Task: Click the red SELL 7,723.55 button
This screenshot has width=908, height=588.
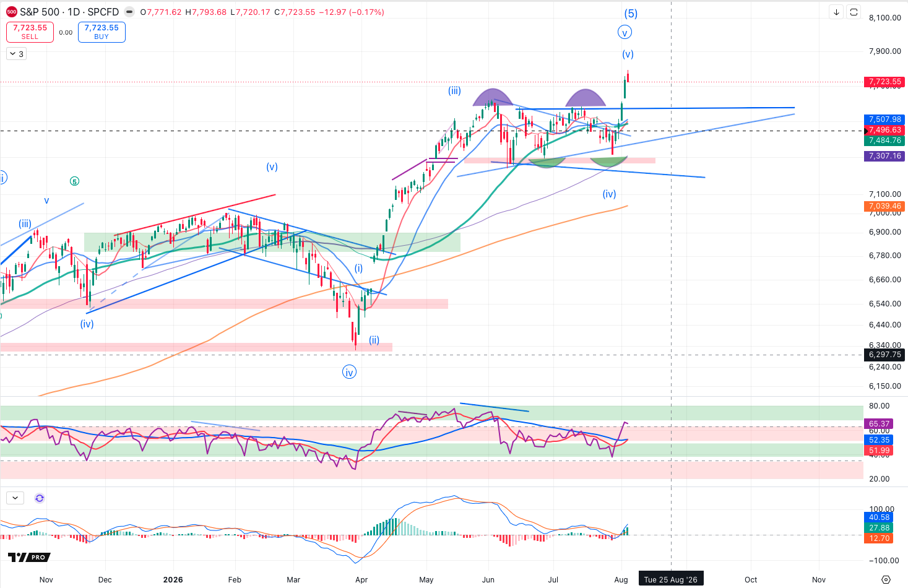Action: point(30,32)
